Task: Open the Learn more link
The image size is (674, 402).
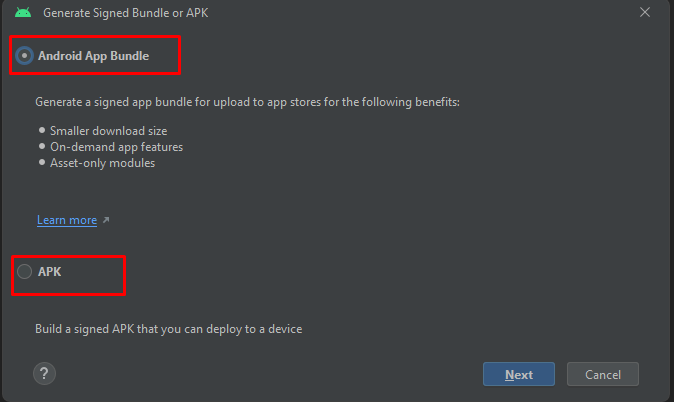Action: (67, 220)
